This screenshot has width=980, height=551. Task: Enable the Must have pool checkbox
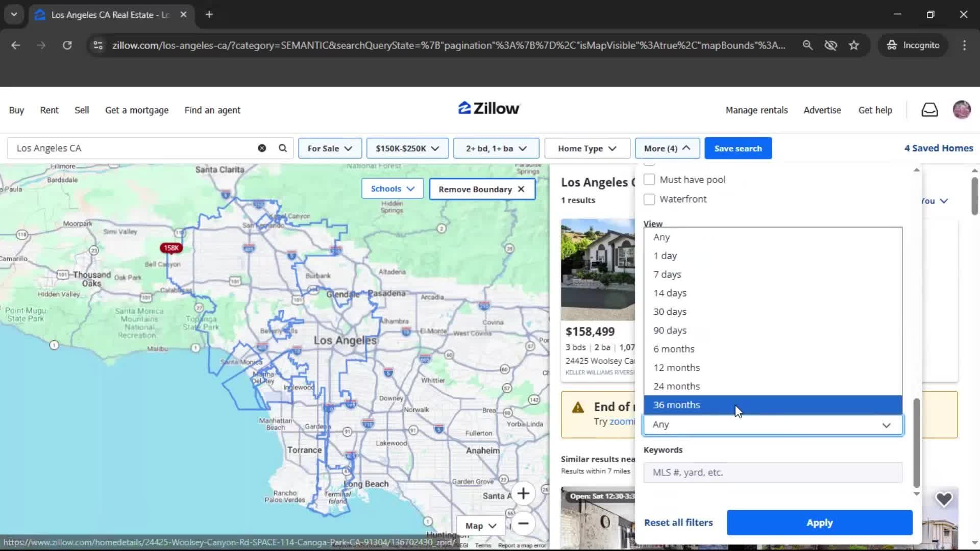649,179
